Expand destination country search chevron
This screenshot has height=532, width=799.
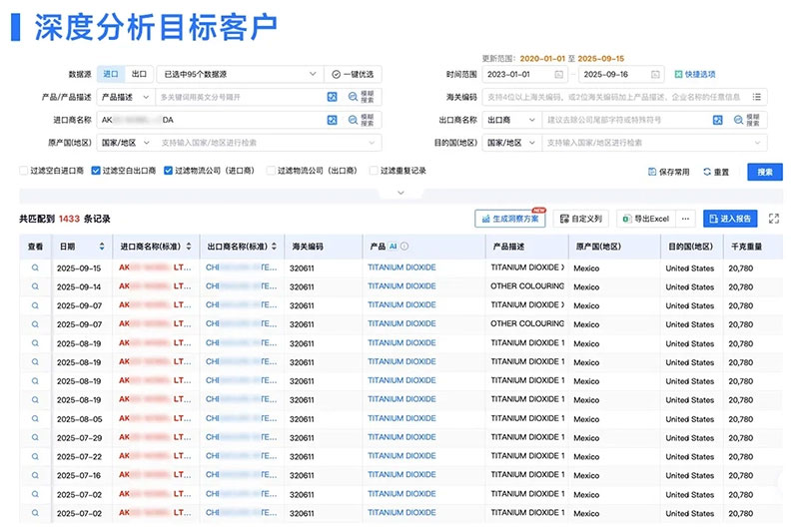tap(758, 143)
